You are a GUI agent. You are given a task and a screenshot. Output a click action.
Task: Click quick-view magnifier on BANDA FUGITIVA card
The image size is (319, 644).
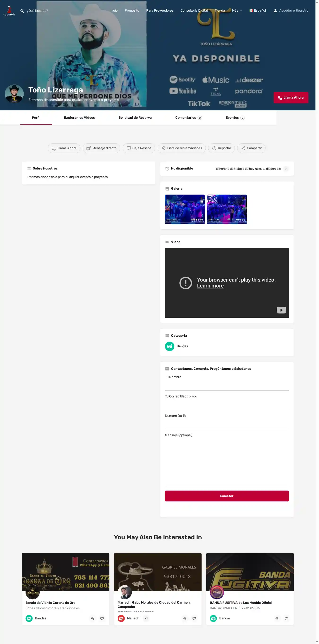[277, 618]
